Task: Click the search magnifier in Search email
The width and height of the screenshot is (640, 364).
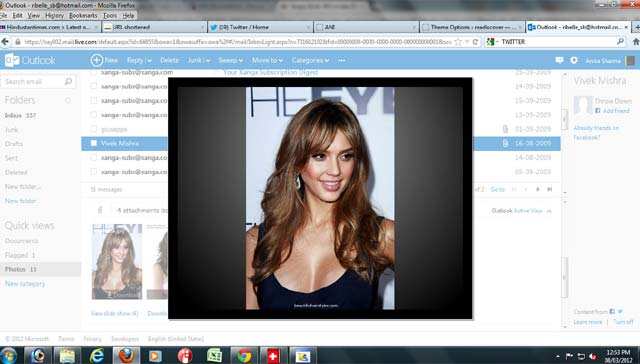Action: [68, 82]
